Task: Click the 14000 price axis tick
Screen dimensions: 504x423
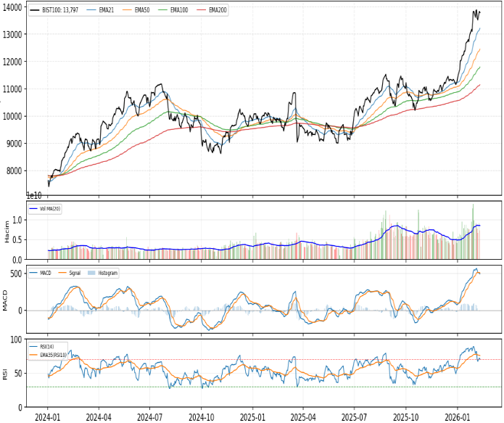Action: coord(12,7)
